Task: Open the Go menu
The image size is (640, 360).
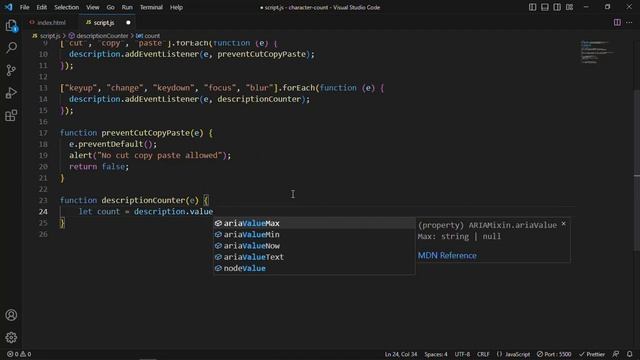Action: pyautogui.click(x=110, y=7)
